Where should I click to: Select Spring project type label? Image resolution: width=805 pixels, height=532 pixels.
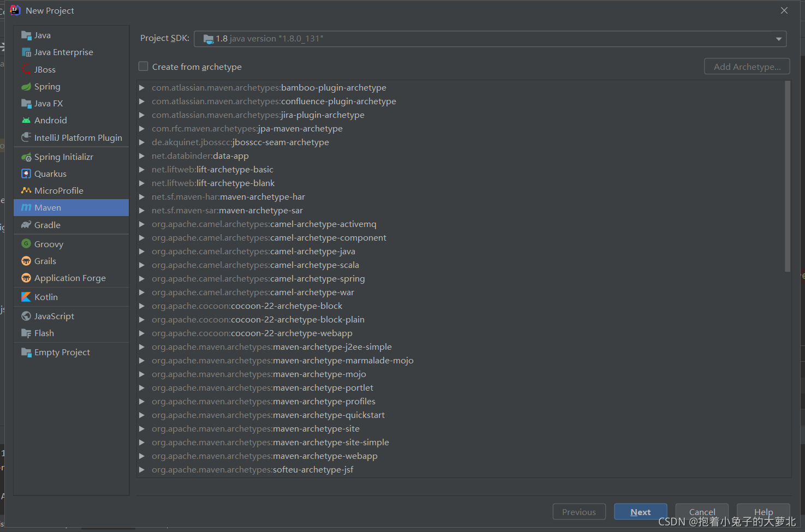click(47, 86)
